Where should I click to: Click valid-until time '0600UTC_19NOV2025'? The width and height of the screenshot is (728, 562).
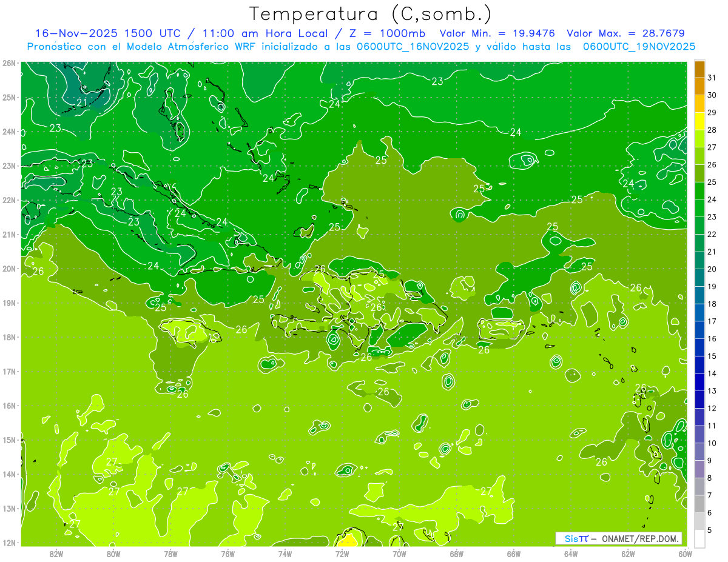click(x=639, y=47)
